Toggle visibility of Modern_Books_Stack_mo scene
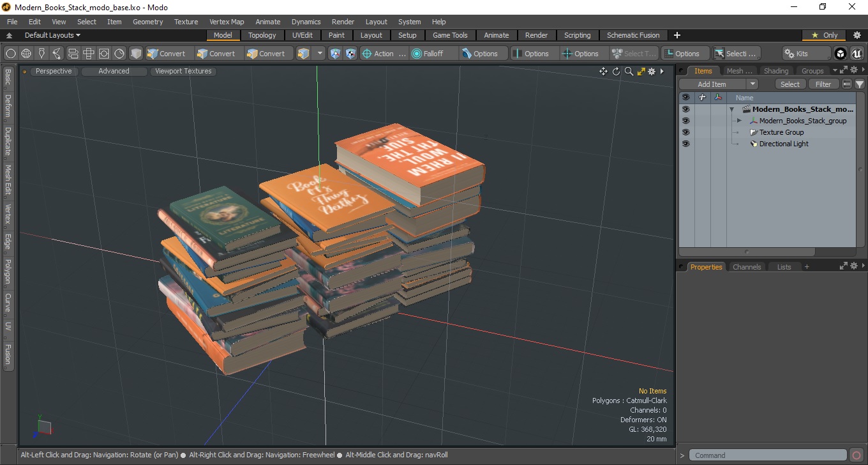 (x=685, y=109)
